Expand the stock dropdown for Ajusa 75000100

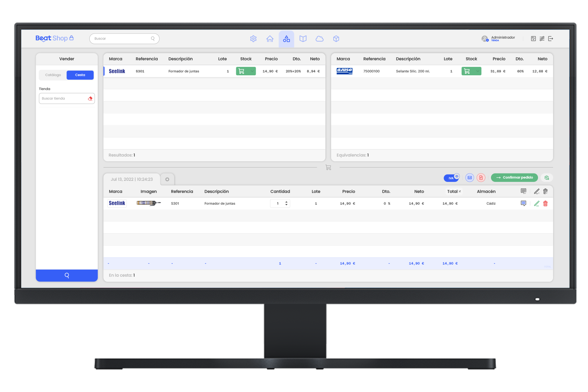click(x=477, y=71)
